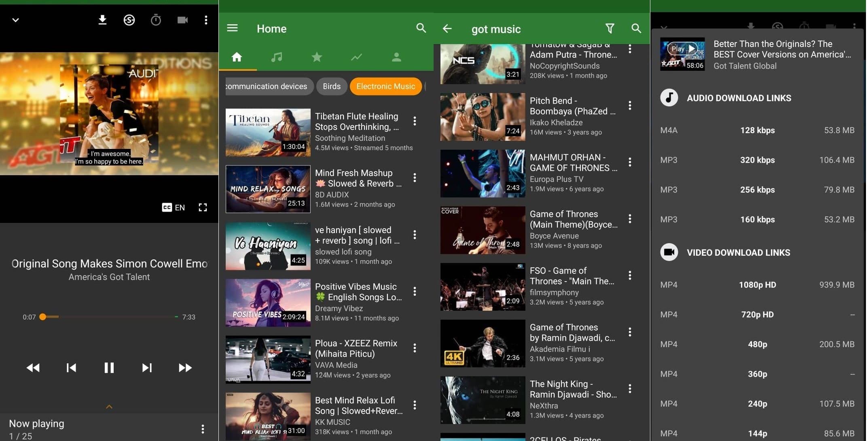Switch to video mode camera icon

[x=182, y=20]
